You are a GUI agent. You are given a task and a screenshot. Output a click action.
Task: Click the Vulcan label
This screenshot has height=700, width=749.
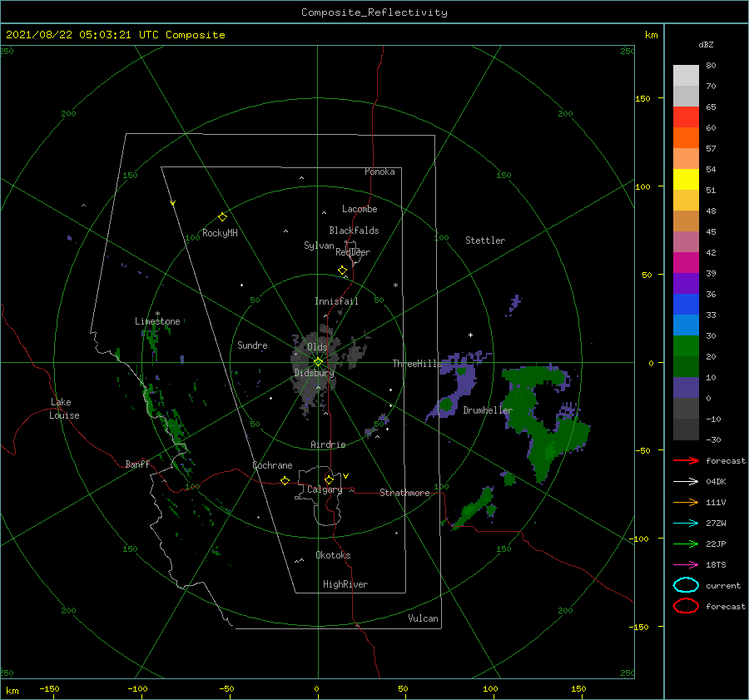(x=423, y=618)
